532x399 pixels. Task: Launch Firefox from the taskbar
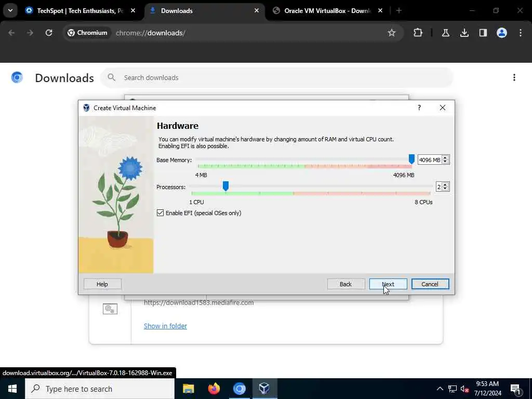click(x=214, y=389)
